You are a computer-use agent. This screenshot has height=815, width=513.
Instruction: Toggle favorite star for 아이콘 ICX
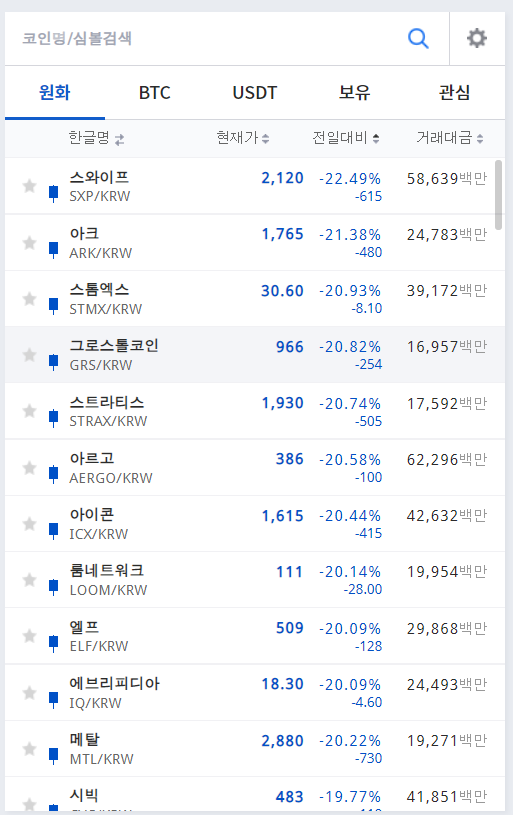30,523
